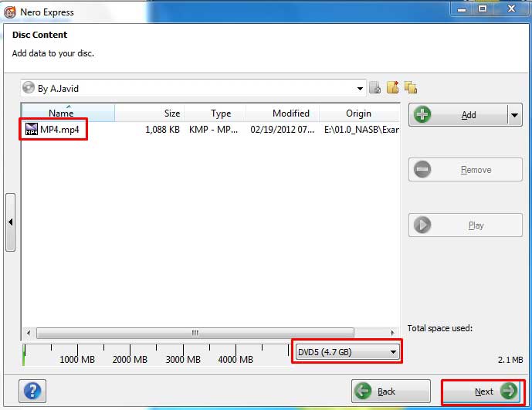The image size is (532, 410).
Task: Close the Nero Express window
Action: pos(511,9)
